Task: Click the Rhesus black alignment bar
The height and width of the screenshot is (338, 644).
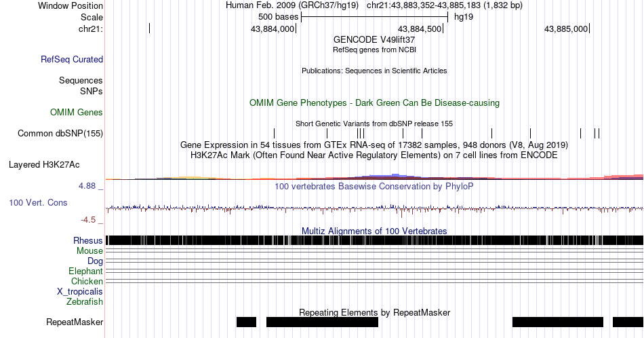Action: click(x=374, y=240)
